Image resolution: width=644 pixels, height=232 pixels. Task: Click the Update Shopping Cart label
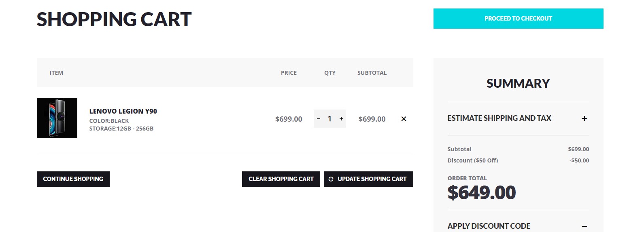click(x=372, y=179)
